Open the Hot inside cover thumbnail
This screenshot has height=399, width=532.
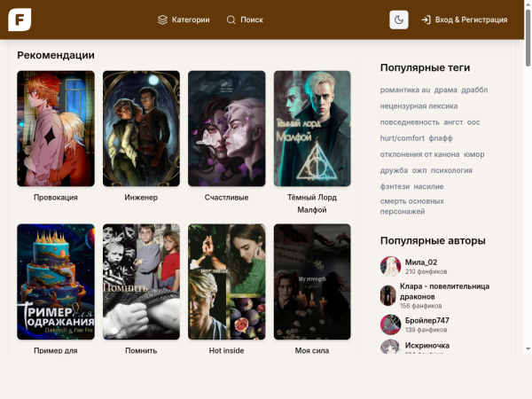[x=227, y=282]
